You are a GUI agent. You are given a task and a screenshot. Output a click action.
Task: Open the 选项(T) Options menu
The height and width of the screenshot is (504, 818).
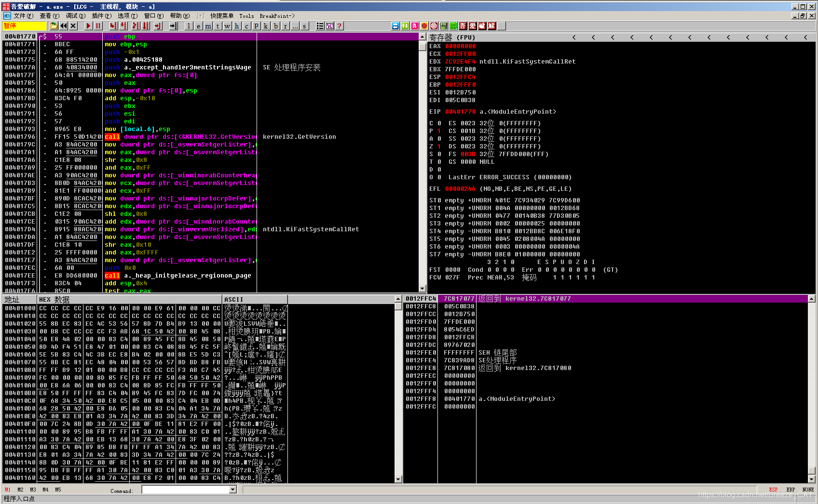pos(127,16)
